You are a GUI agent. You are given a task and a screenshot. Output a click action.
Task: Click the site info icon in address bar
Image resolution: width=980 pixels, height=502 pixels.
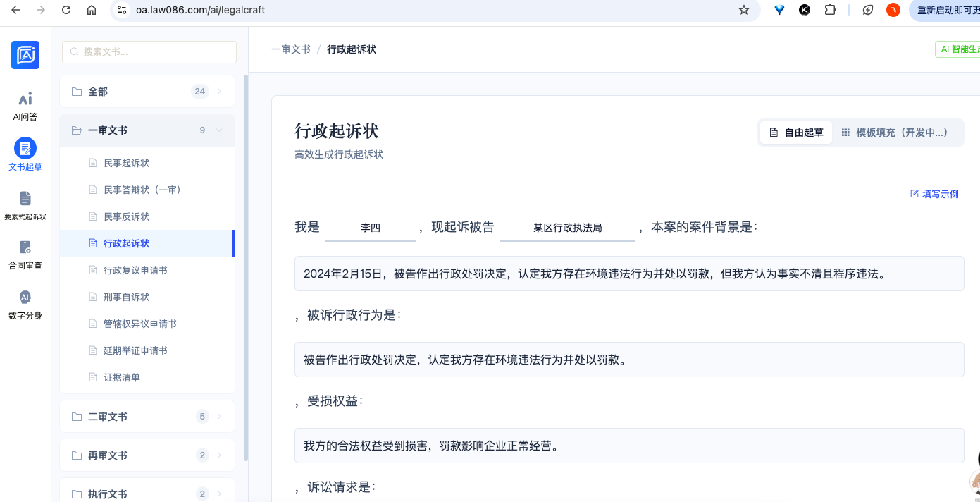[x=122, y=10]
